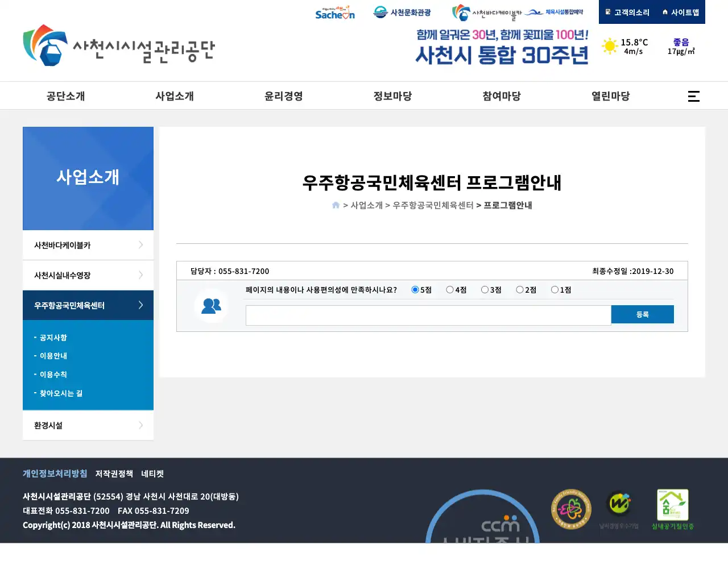728x582 pixels.
Task: Click the home icon in breadcrumb
Action: click(x=336, y=205)
